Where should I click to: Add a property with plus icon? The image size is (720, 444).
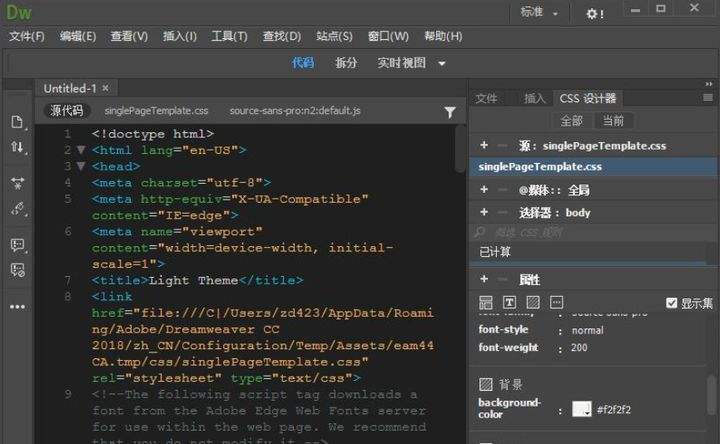click(x=484, y=279)
